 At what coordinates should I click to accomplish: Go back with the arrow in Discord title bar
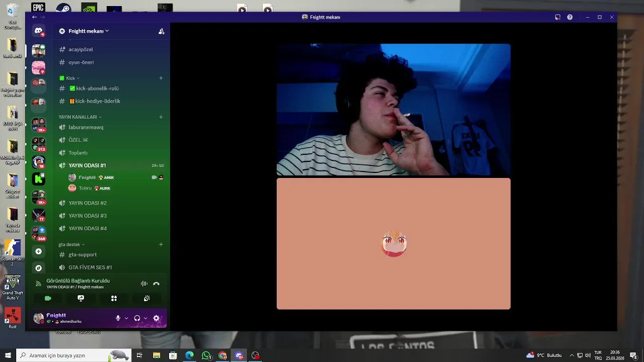34,17
